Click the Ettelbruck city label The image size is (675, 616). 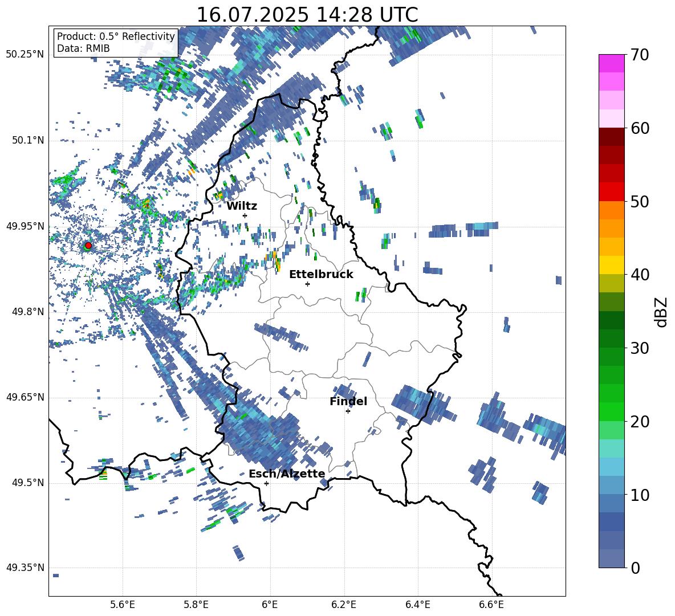[321, 275]
